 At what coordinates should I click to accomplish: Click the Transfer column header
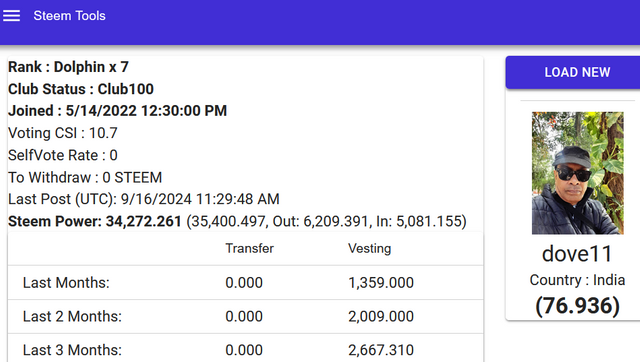pos(249,248)
